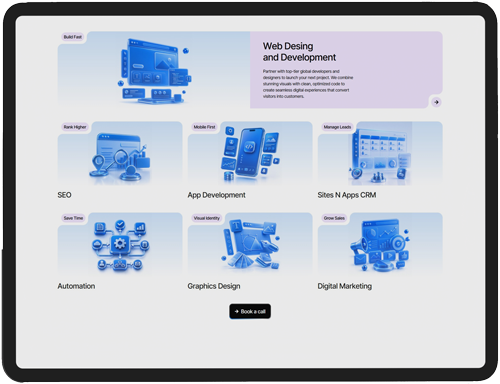Open the Web Design monitor illustration

click(x=154, y=71)
